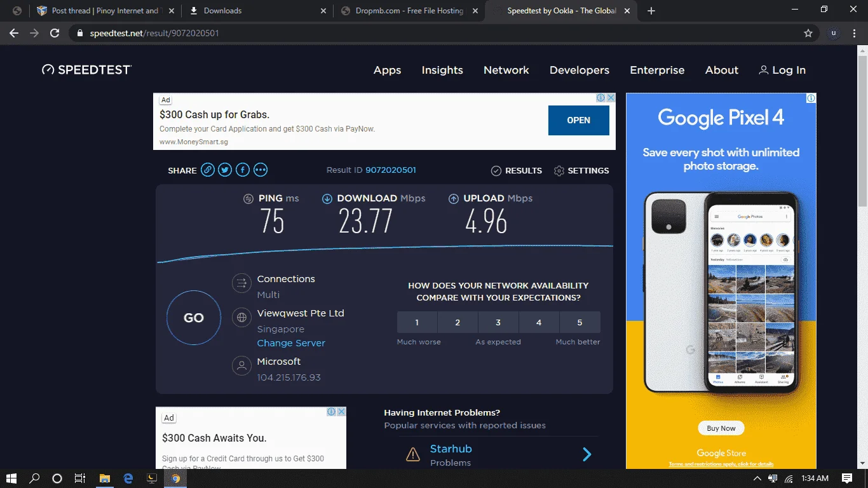
Task: Click the GO button to start test
Action: pyautogui.click(x=194, y=318)
